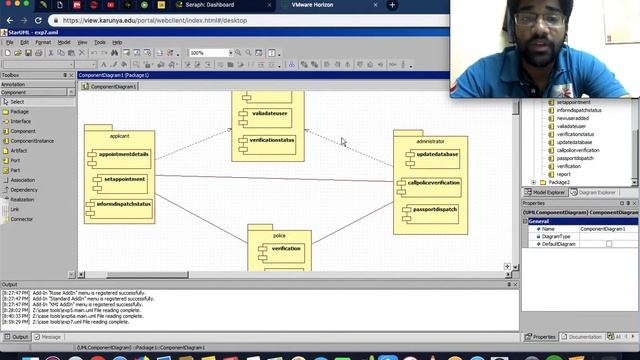Open a new browser tab
The width and height of the screenshot is (640, 360).
392,5
